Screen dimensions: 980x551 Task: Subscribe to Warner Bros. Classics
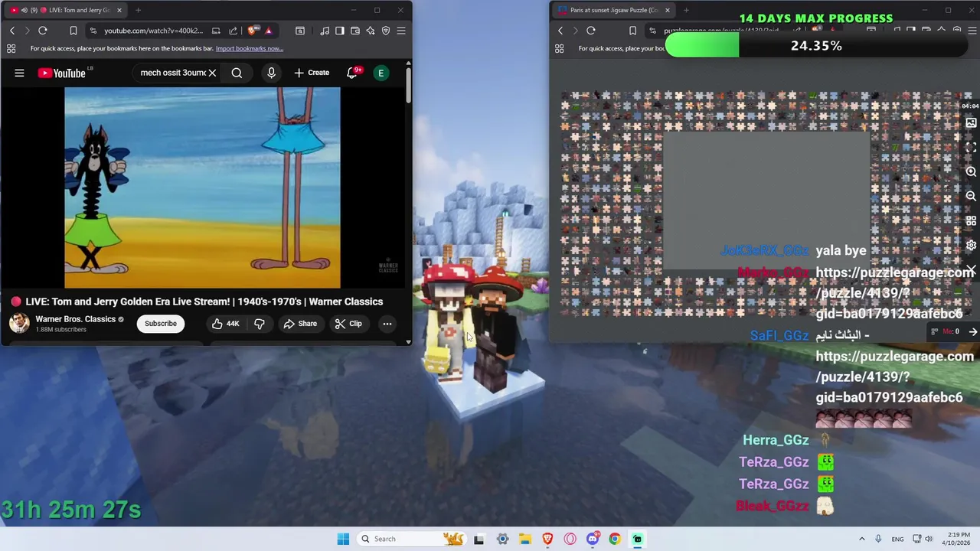(x=161, y=324)
